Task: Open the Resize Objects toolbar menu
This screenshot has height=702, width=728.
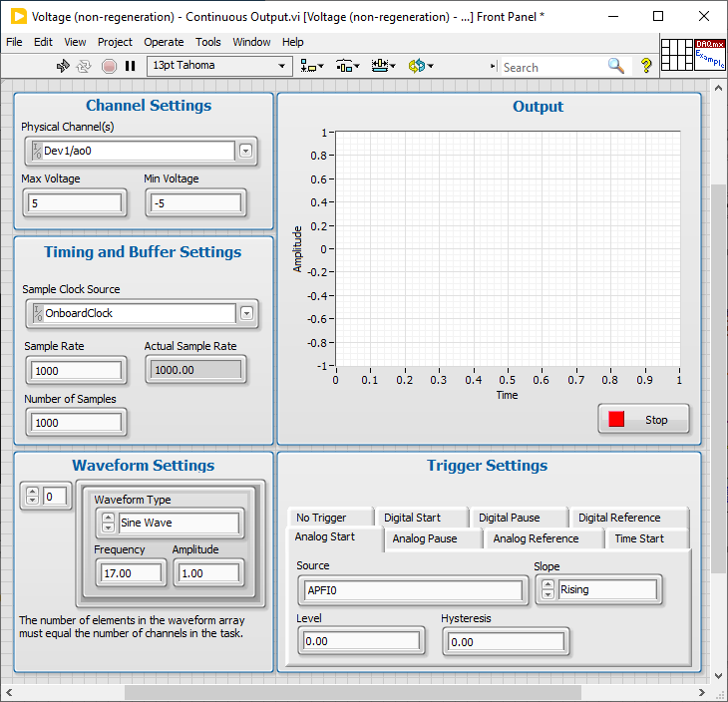Action: tap(383, 66)
